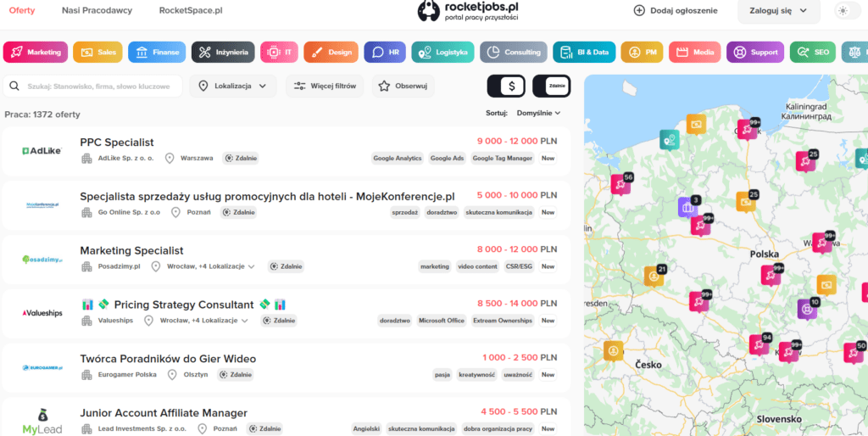Viewport: 868px width, 436px height.
Task: Click the purple map marker labeled 10
Action: click(x=807, y=309)
